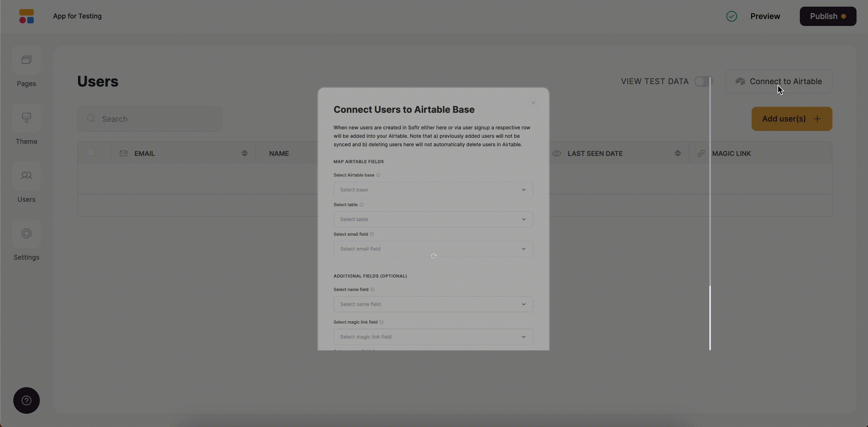Toggle the View Test Data switch

(x=703, y=81)
